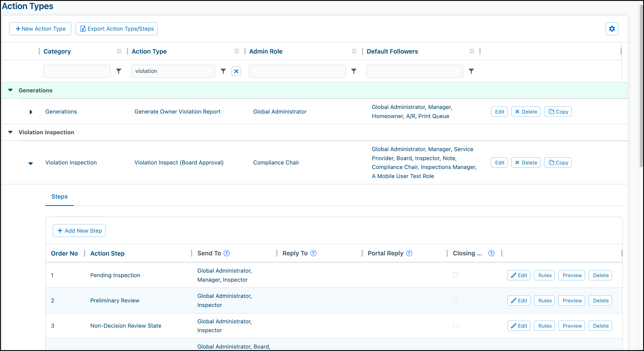This screenshot has height=351, width=644.
Task: Click Add New Step button
Action: click(79, 231)
